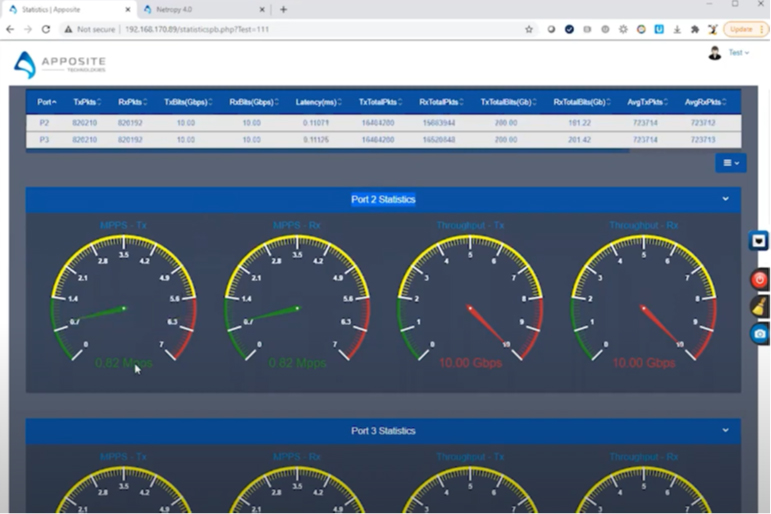This screenshot has width=771, height=514.
Task: Sort the table by Port column
Action: pos(47,102)
